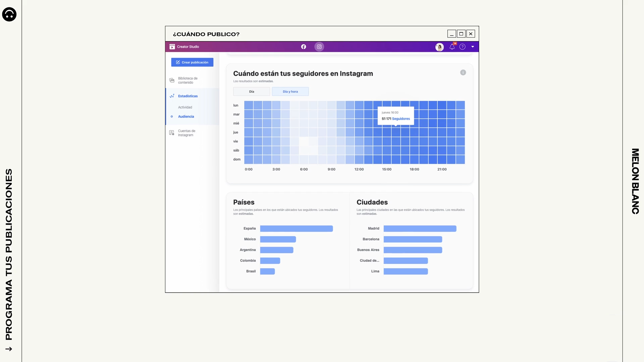Open notifications bell with badge
The height and width of the screenshot is (362, 644).
[x=452, y=47]
